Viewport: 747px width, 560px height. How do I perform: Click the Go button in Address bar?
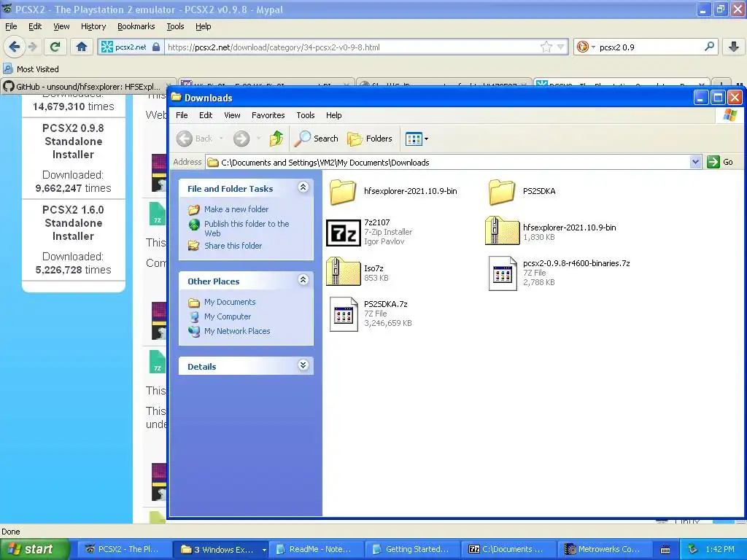tap(720, 162)
